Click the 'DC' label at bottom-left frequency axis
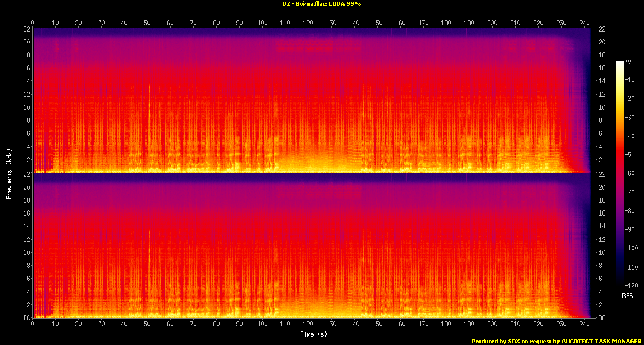Screen dimensions: 644x345 coord(26,318)
